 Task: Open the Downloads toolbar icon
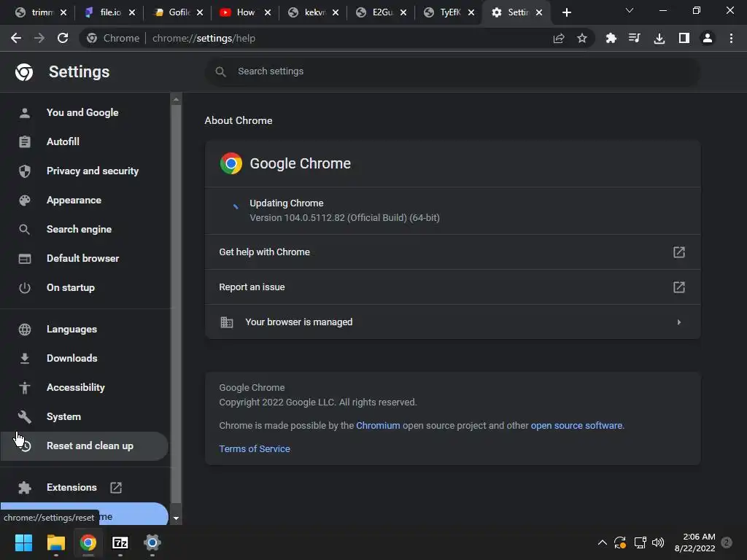[659, 38]
